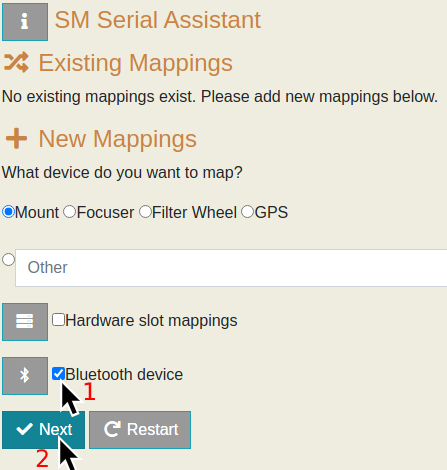Focus the Other device name text field
The width and height of the screenshot is (447, 470).
coord(231,268)
